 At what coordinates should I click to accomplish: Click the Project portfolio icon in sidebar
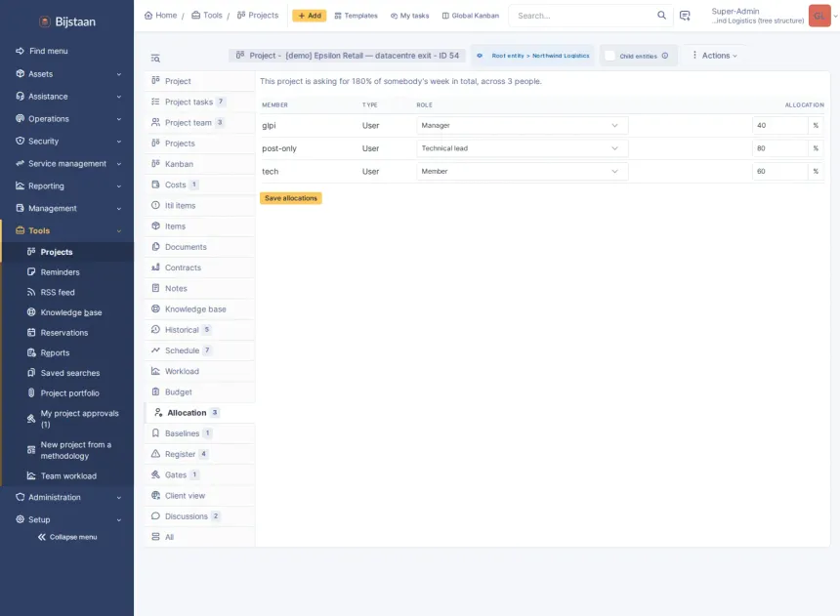(x=31, y=393)
